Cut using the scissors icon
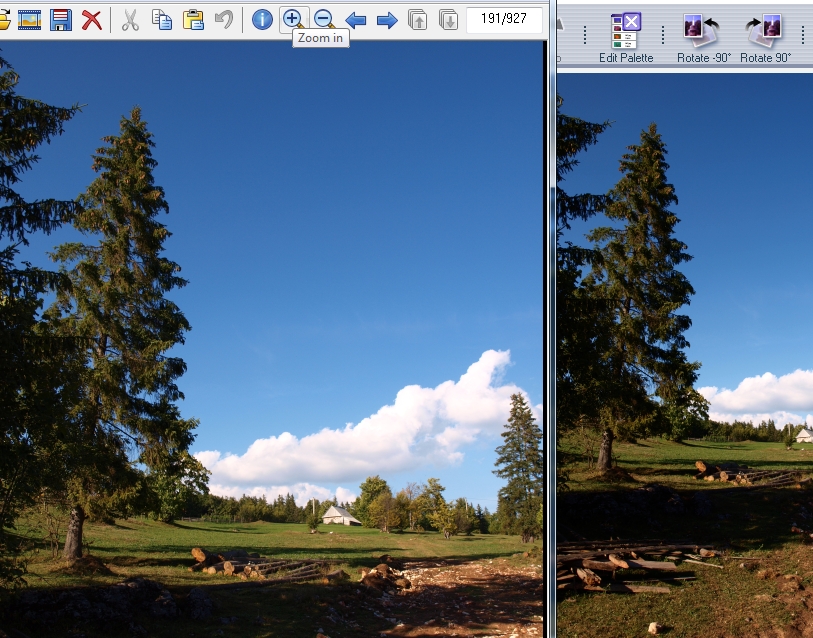 click(x=130, y=20)
